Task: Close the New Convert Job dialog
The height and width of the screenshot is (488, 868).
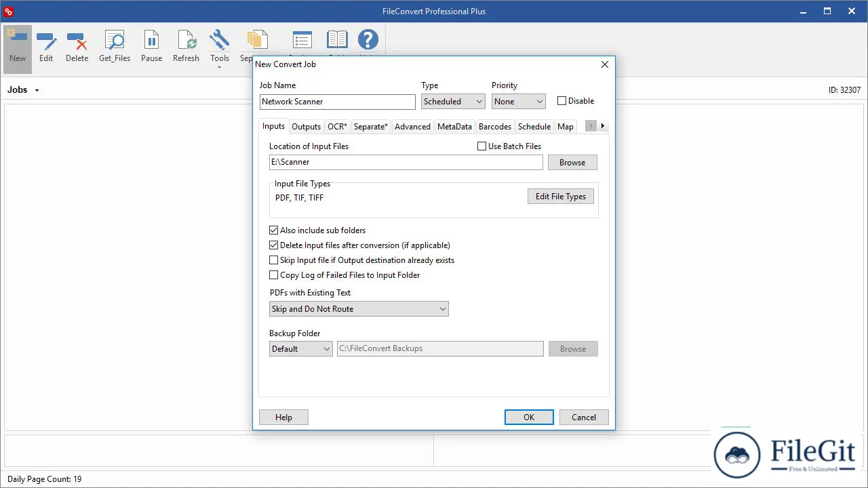Action: click(x=605, y=64)
